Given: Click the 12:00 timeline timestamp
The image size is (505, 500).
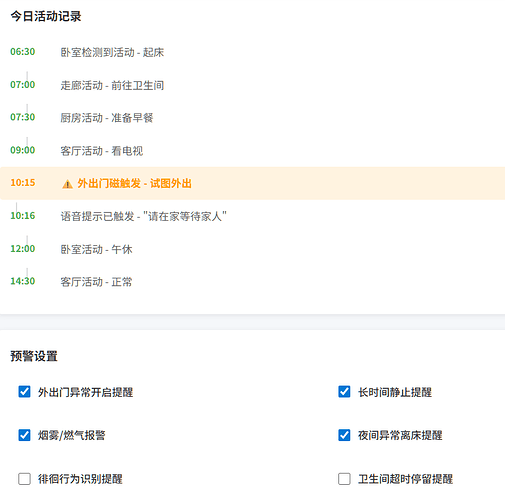Looking at the screenshot, I should (23, 249).
